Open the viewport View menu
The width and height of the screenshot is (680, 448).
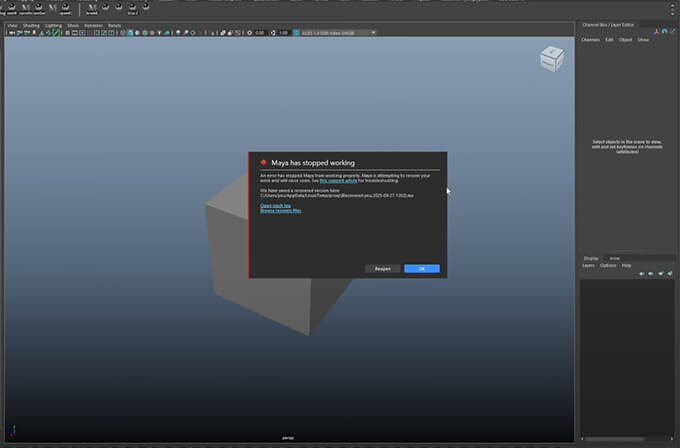tap(12, 25)
